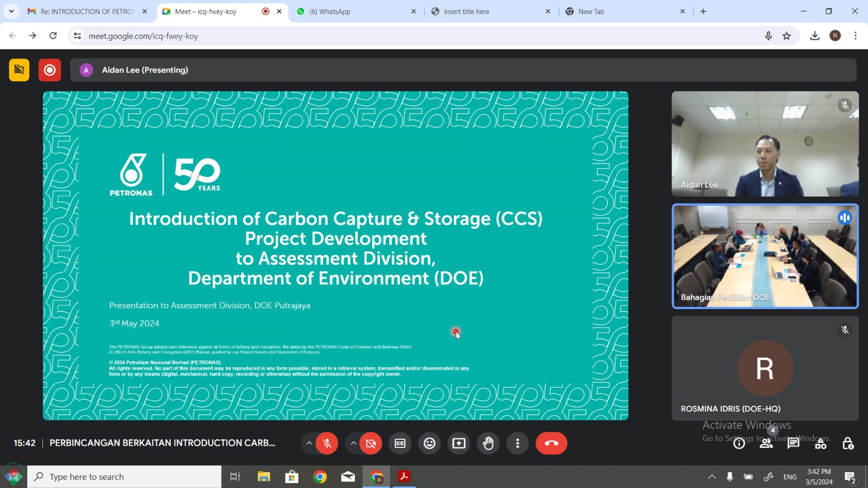Raise your hand in the meeting
This screenshot has width=868, height=488.
pos(488,444)
